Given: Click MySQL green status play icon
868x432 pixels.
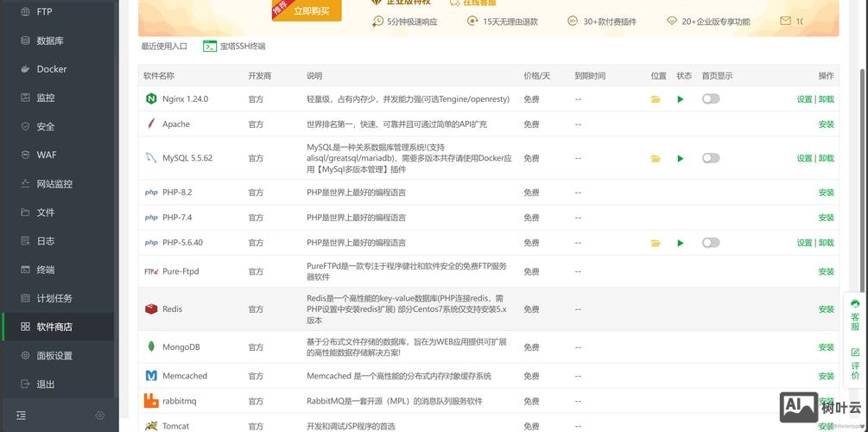Looking at the screenshot, I should pyautogui.click(x=681, y=158).
